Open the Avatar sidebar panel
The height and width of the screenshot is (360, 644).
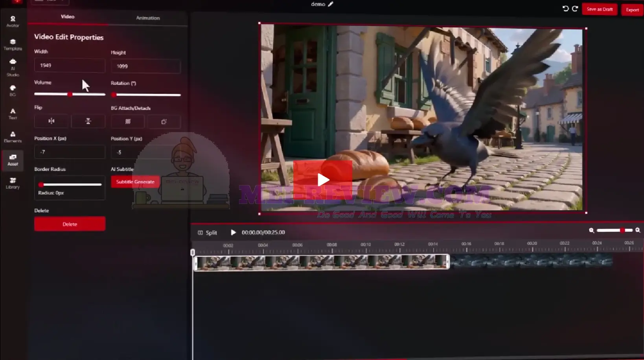click(x=13, y=21)
